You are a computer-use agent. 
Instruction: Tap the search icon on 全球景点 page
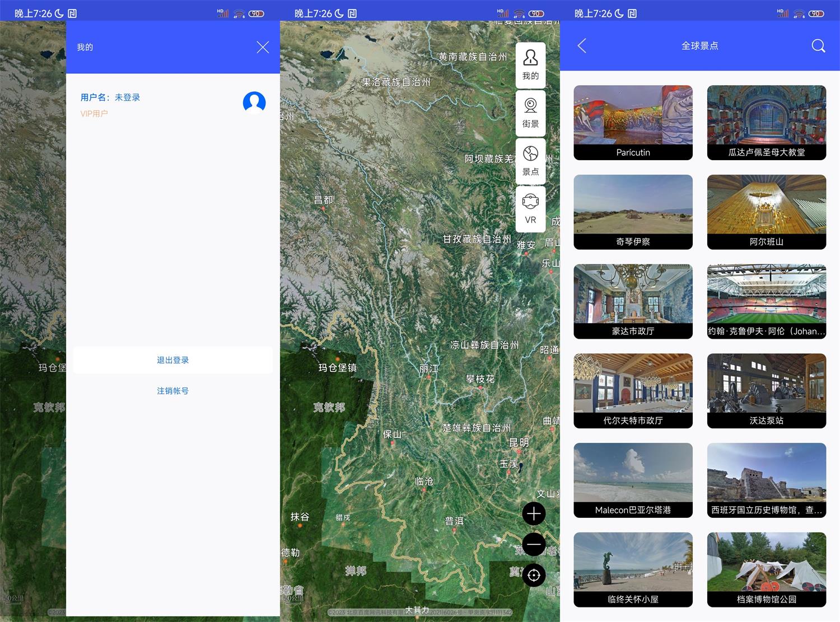[818, 46]
